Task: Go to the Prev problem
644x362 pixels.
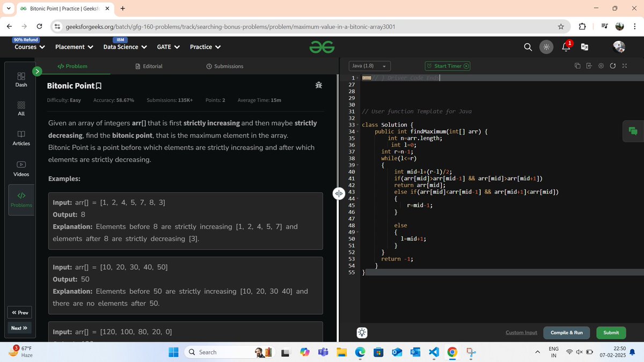Action: coord(20,313)
